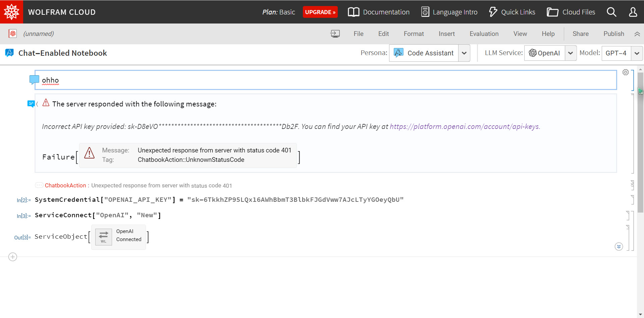Click the search magnifier icon

[x=611, y=12]
